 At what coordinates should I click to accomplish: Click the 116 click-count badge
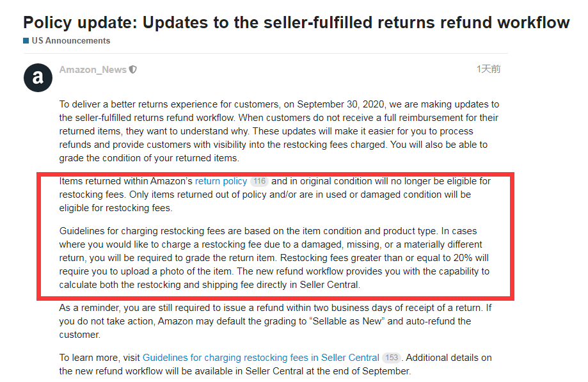pyautogui.click(x=258, y=182)
